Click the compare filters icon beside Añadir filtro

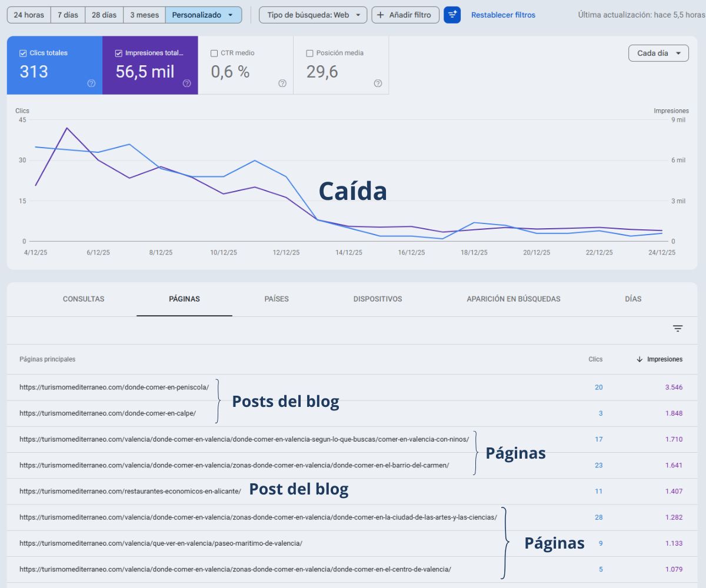(452, 15)
